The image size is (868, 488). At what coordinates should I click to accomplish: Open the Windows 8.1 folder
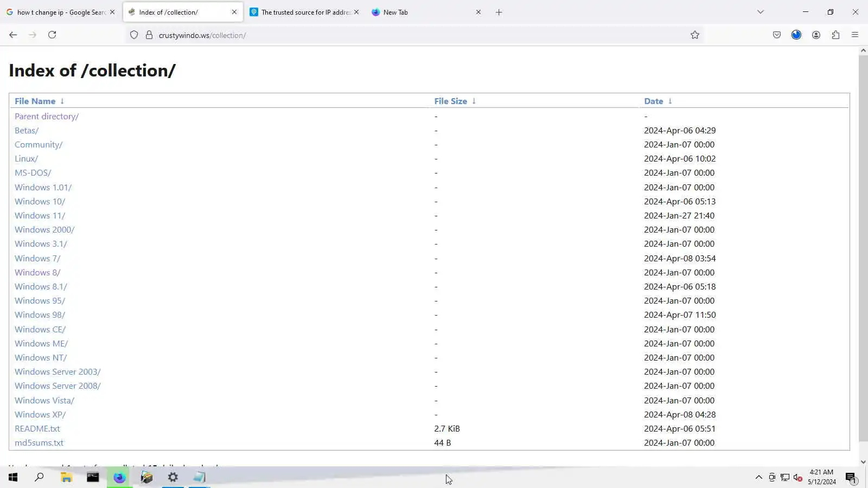[x=41, y=287]
